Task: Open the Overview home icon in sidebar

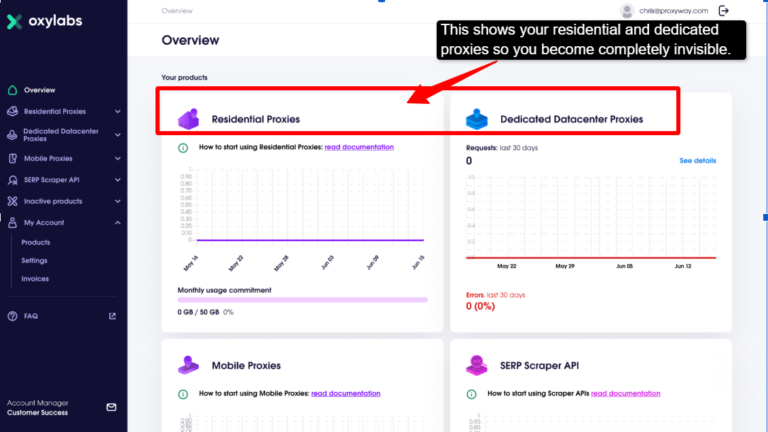Action: (12, 90)
